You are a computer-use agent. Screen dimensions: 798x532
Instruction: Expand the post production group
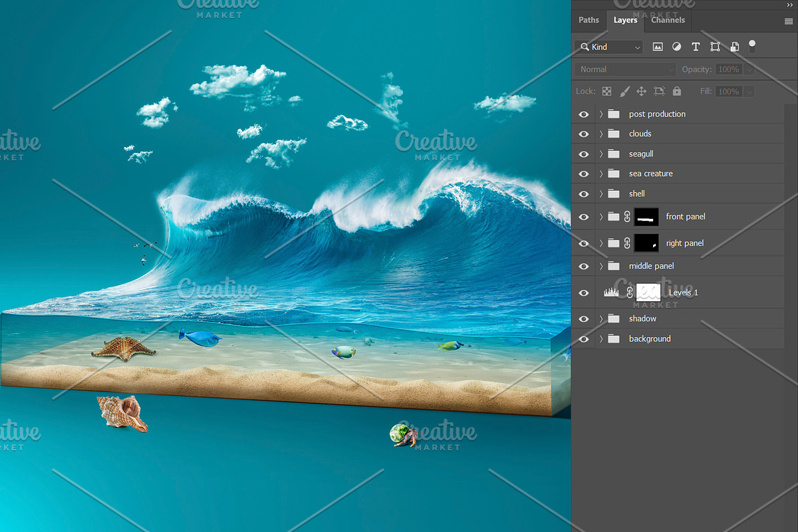601,114
